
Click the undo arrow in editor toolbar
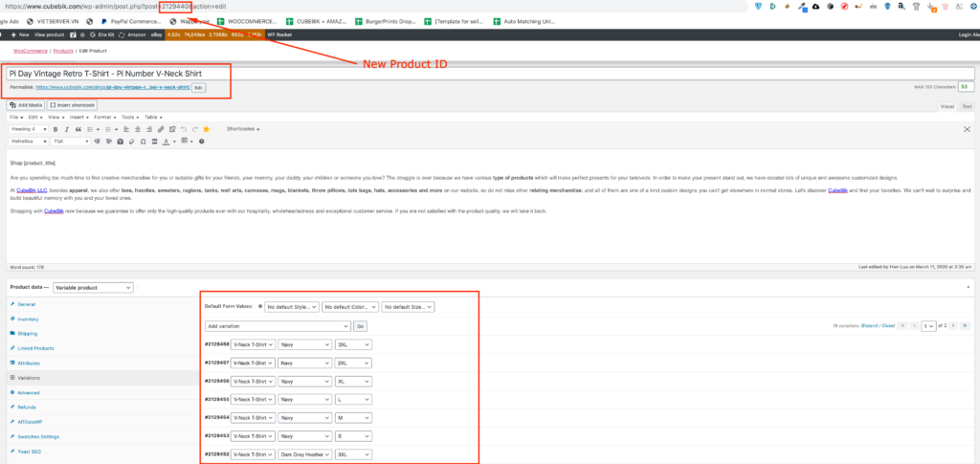184,129
